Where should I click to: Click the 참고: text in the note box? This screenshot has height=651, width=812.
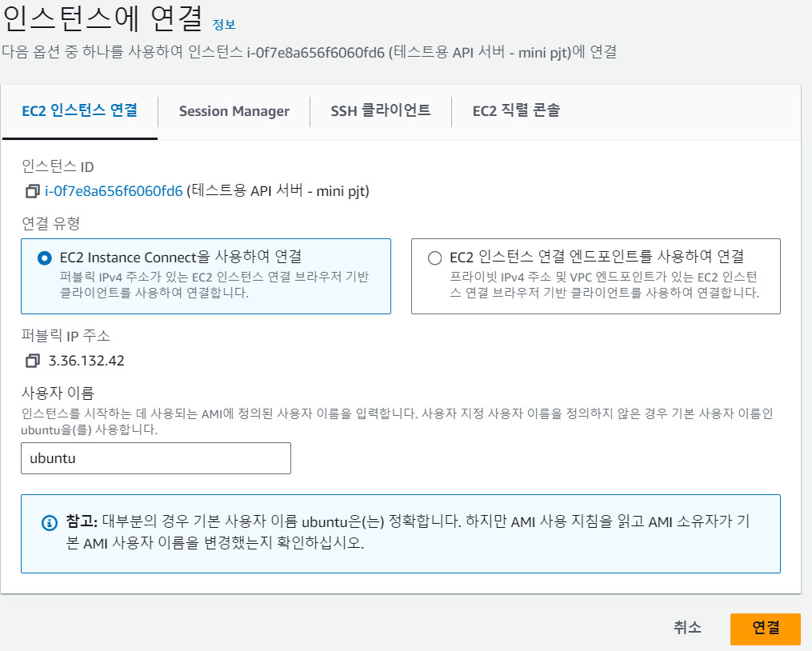(x=82, y=521)
